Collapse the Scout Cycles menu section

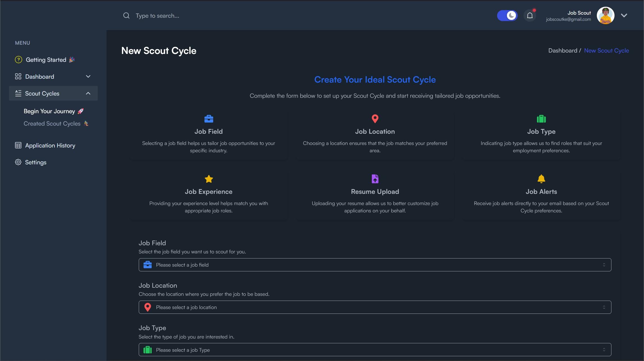tap(88, 93)
